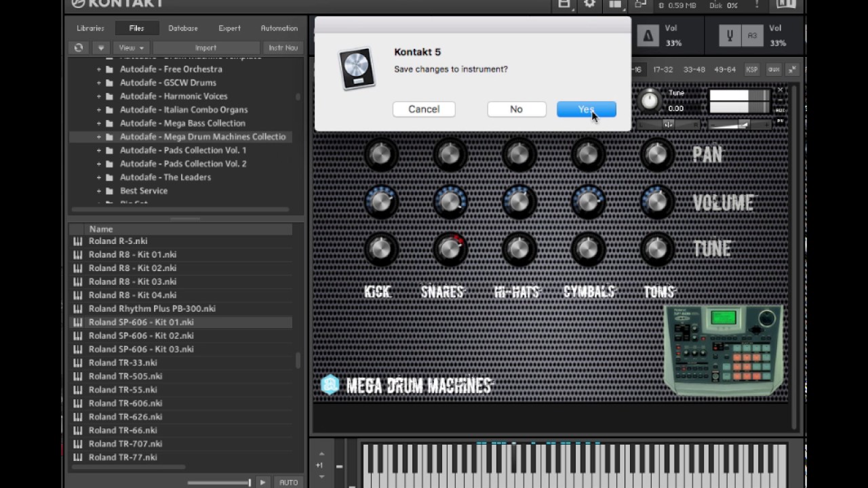This screenshot has width=868, height=488.
Task: Click the instrument L/R pan slider
Action: 669,125
